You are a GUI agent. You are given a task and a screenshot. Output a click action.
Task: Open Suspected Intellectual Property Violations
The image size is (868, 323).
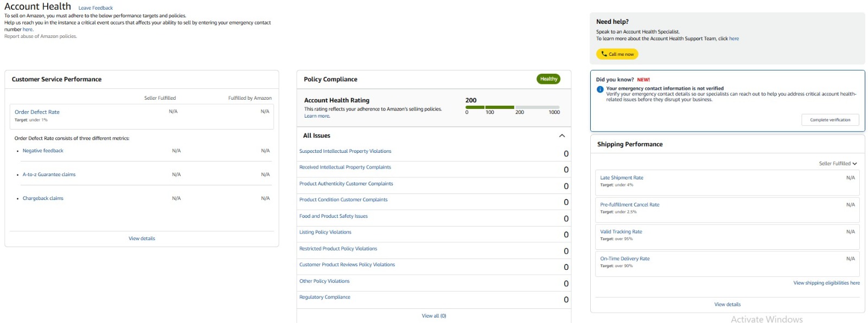click(x=345, y=151)
